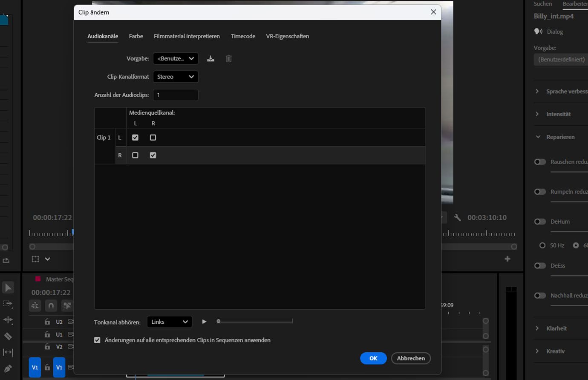Toggle the snapping magnet in the timeline
The height and width of the screenshot is (380, 588).
tap(51, 305)
